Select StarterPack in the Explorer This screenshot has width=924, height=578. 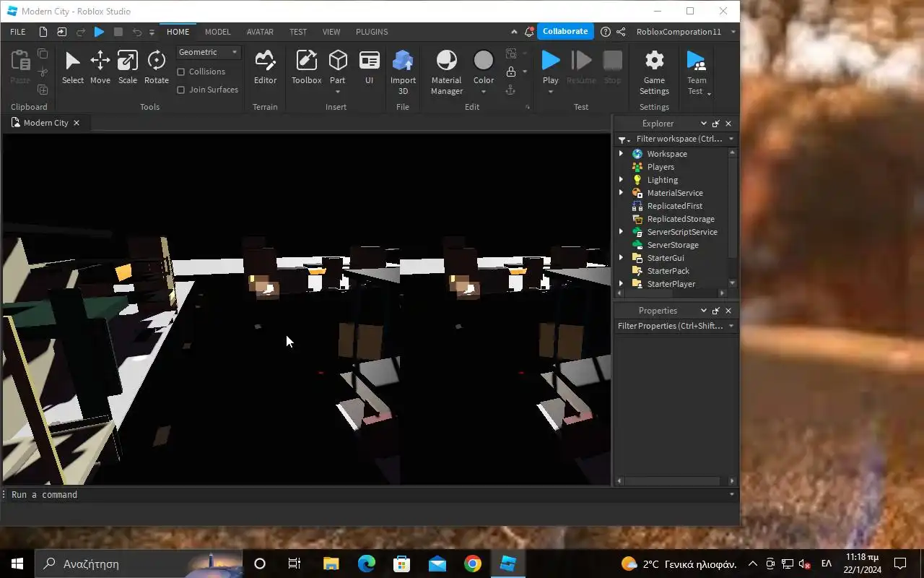point(668,271)
